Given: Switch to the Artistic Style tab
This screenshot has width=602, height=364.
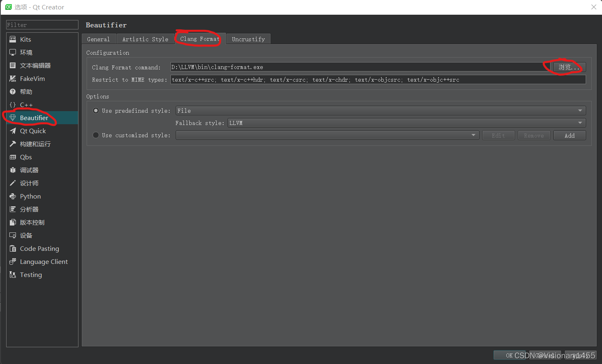Looking at the screenshot, I should [145, 39].
